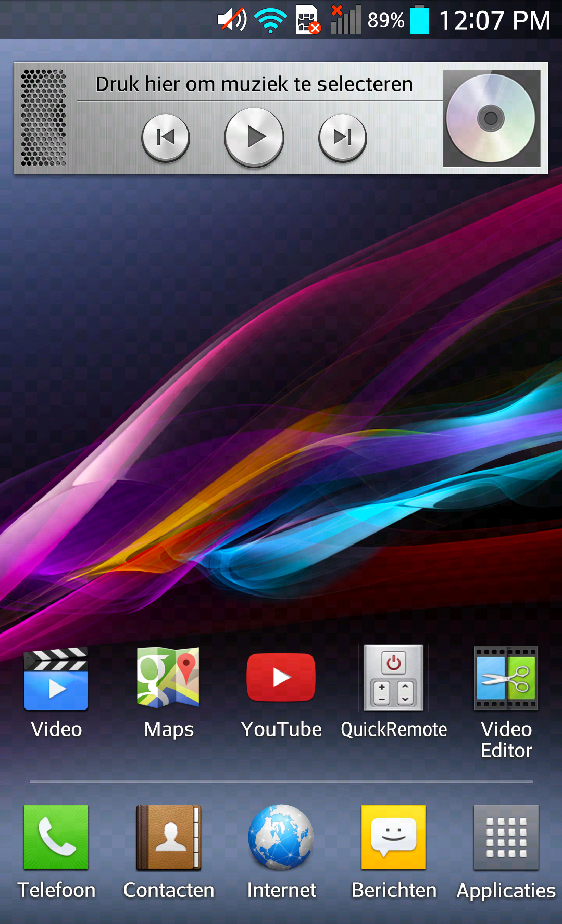The image size is (562, 924).
Task: Tap the CD album art thumbnail
Action: 491,118
